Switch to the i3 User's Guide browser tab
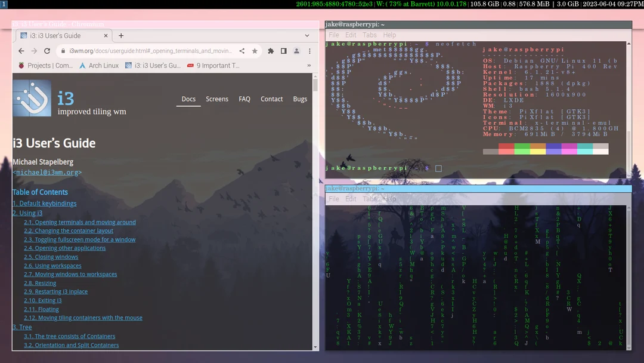Screen dimensions: 644x363 click(60, 35)
